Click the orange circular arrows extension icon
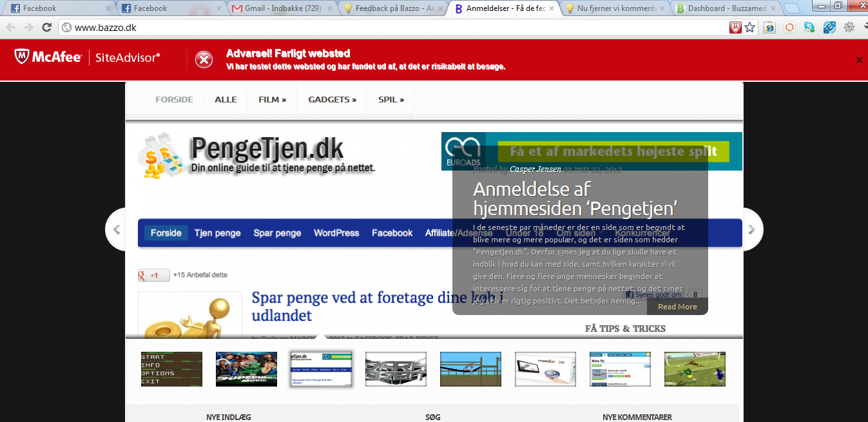 790,28
